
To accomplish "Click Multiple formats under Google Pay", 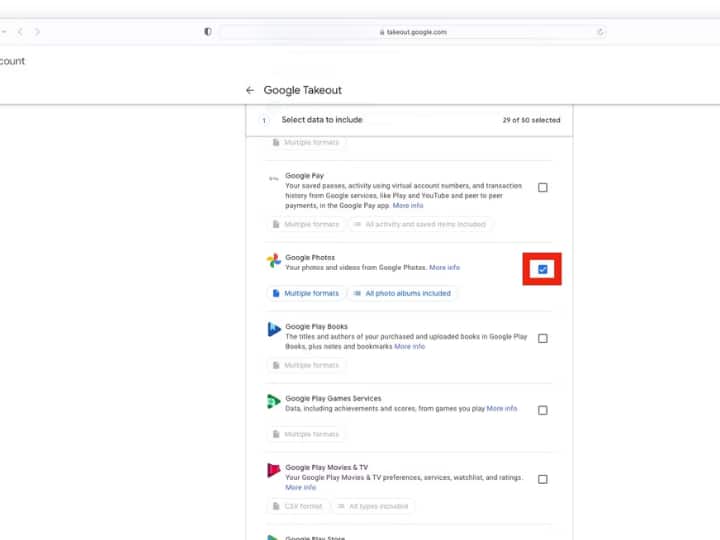I will tap(306, 224).
